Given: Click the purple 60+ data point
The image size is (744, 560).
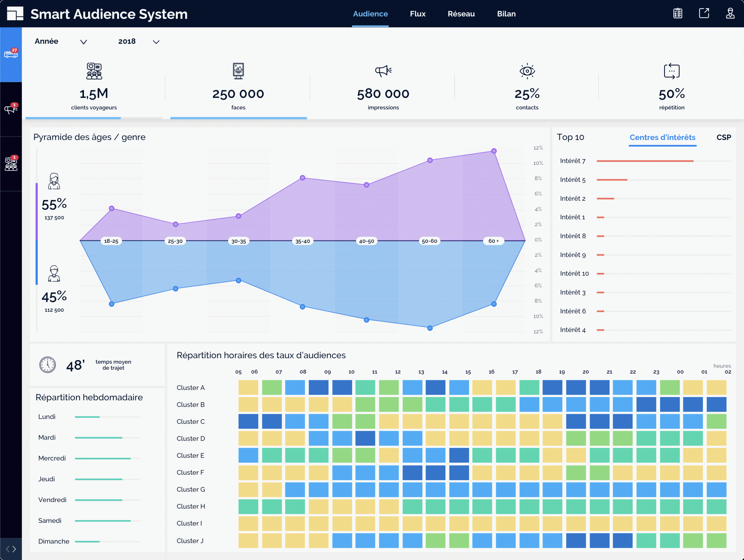Looking at the screenshot, I should pos(493,151).
